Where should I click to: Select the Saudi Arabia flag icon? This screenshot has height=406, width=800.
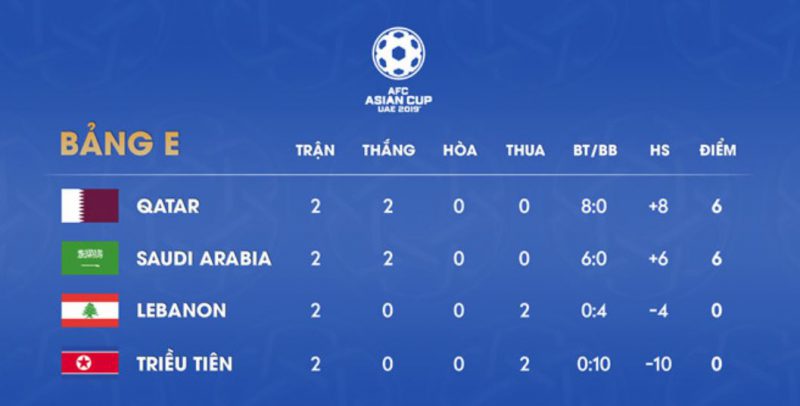(90, 258)
